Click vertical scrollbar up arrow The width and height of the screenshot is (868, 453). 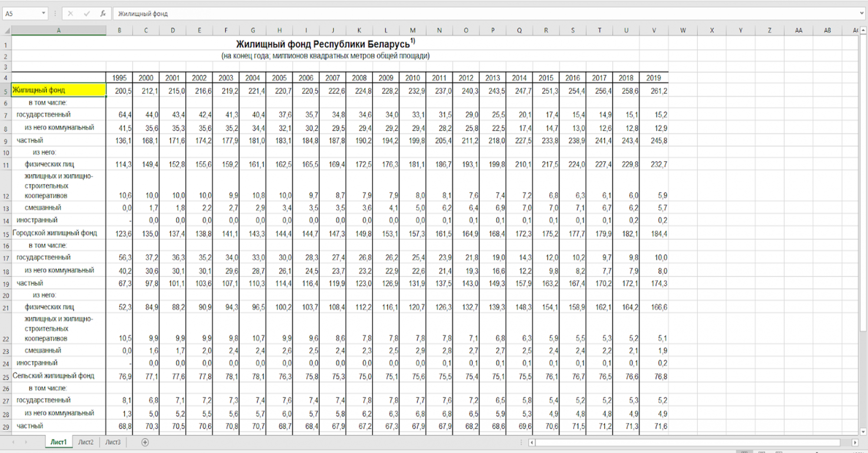coord(863,30)
